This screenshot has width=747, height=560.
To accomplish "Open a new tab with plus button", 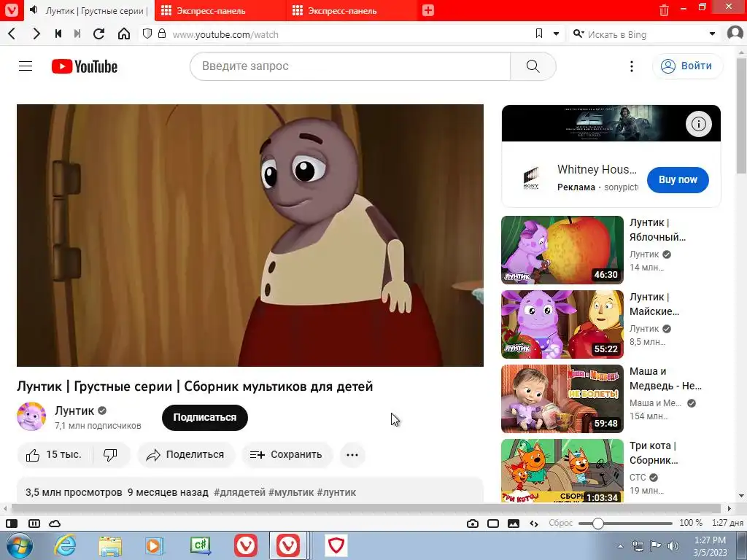I will click(x=427, y=10).
